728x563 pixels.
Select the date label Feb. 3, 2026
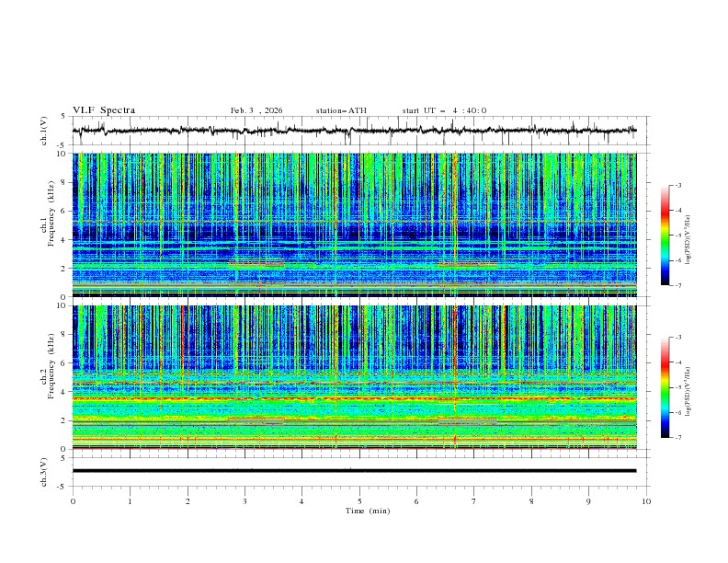point(256,110)
